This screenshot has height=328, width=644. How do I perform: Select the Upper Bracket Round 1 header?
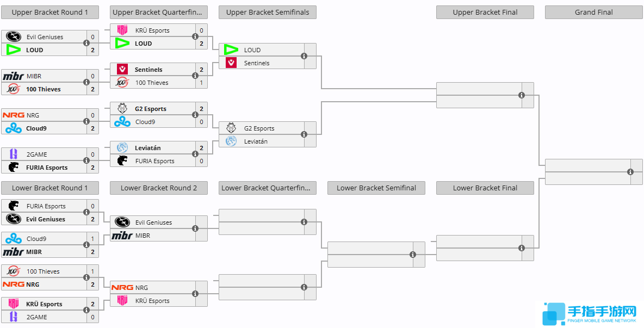[50, 13]
